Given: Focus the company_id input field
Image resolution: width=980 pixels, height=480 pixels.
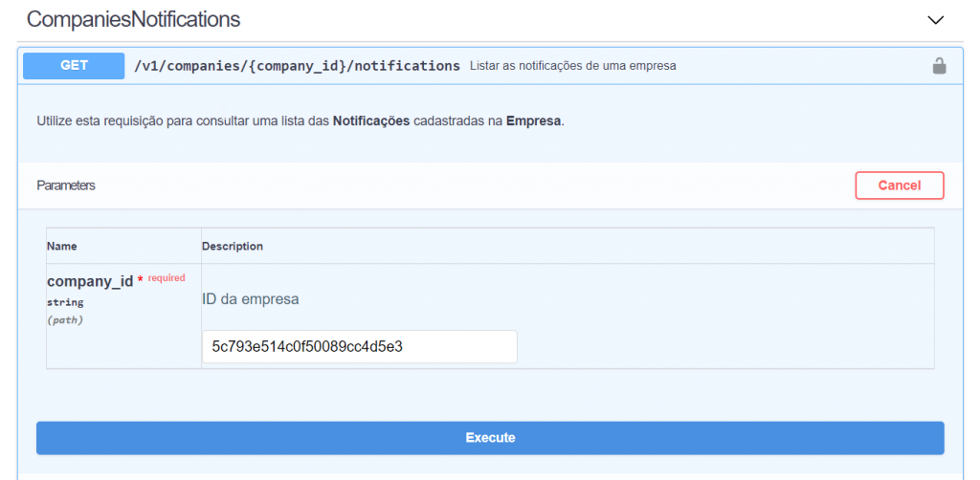Looking at the screenshot, I should (x=359, y=346).
